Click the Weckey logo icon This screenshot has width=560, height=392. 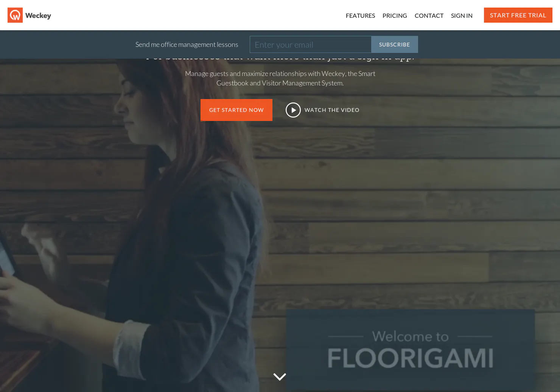click(15, 15)
